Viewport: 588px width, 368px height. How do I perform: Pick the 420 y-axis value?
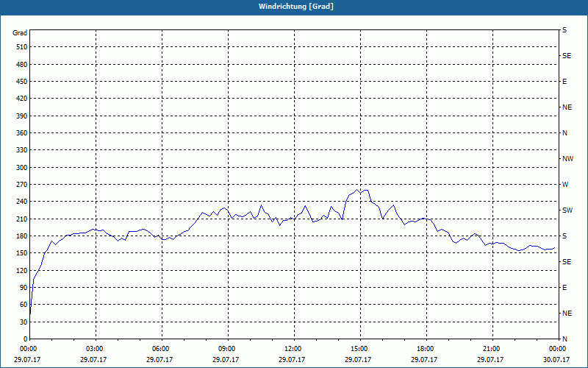coord(22,99)
